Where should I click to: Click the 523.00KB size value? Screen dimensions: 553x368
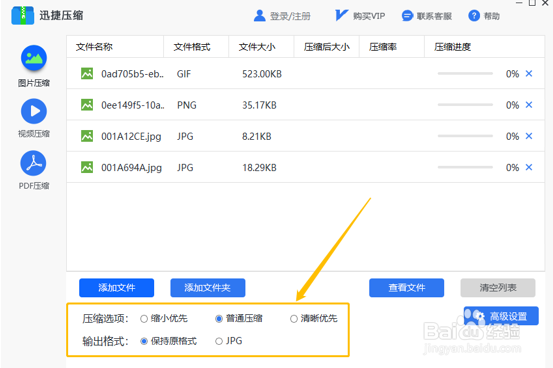pyautogui.click(x=262, y=74)
